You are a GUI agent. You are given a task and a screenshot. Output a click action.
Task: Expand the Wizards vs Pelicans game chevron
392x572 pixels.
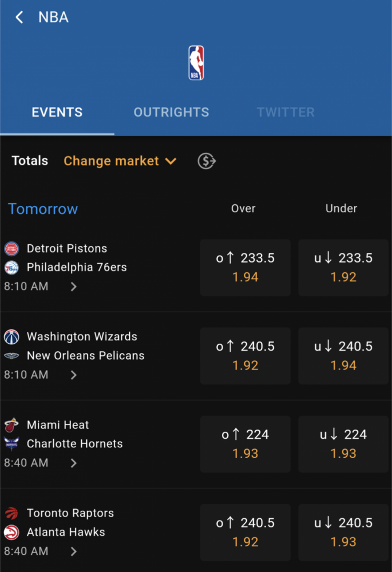74,375
